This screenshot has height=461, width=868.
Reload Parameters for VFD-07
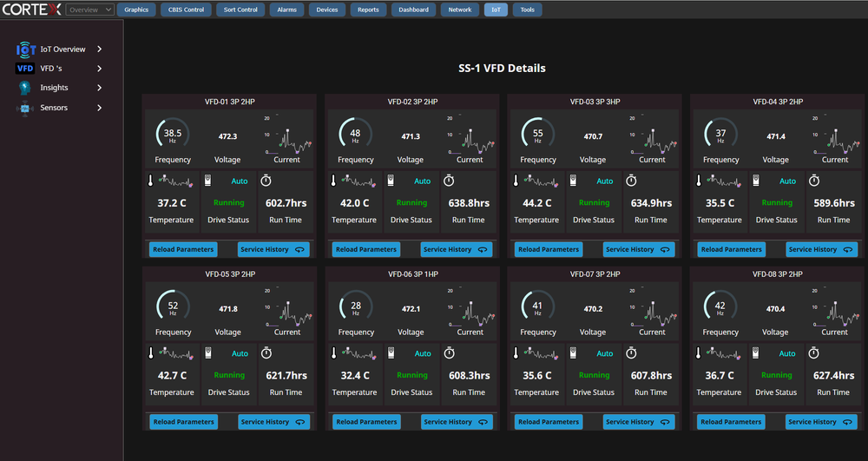pyautogui.click(x=549, y=422)
